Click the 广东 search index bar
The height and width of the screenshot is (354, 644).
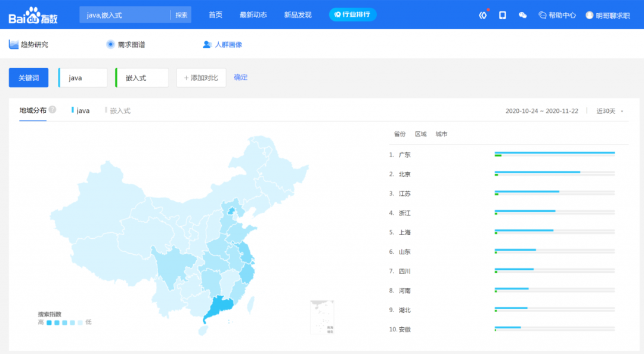[554, 153]
